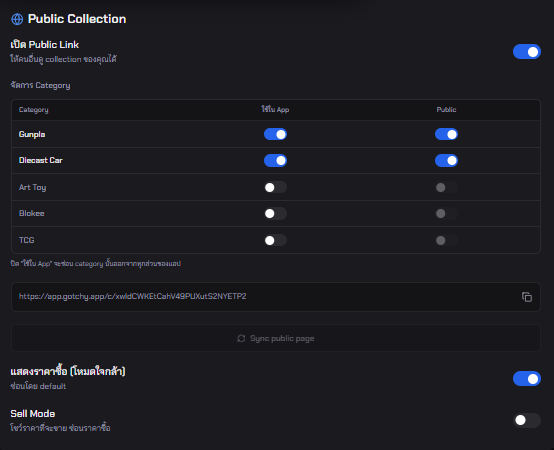The height and width of the screenshot is (450, 554).
Task: Click Art Toy Public toggle
Action: [x=446, y=187]
